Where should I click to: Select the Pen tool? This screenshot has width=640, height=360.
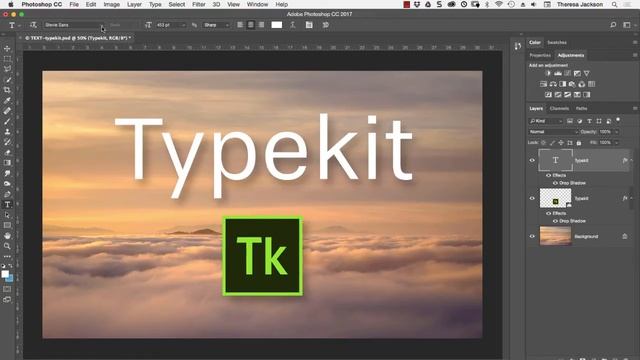[7, 194]
